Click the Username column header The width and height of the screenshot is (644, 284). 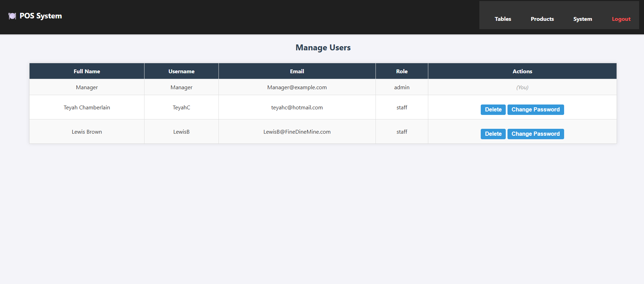pyautogui.click(x=181, y=72)
